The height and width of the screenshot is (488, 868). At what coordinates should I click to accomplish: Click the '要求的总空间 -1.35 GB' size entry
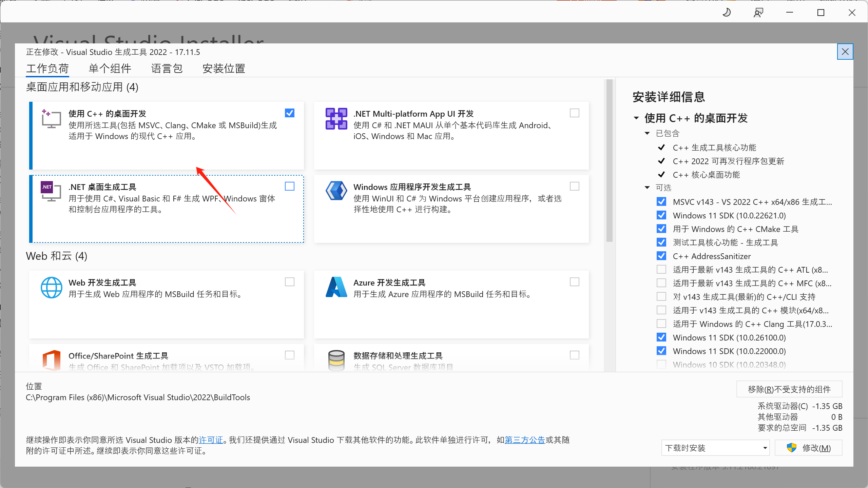800,428
